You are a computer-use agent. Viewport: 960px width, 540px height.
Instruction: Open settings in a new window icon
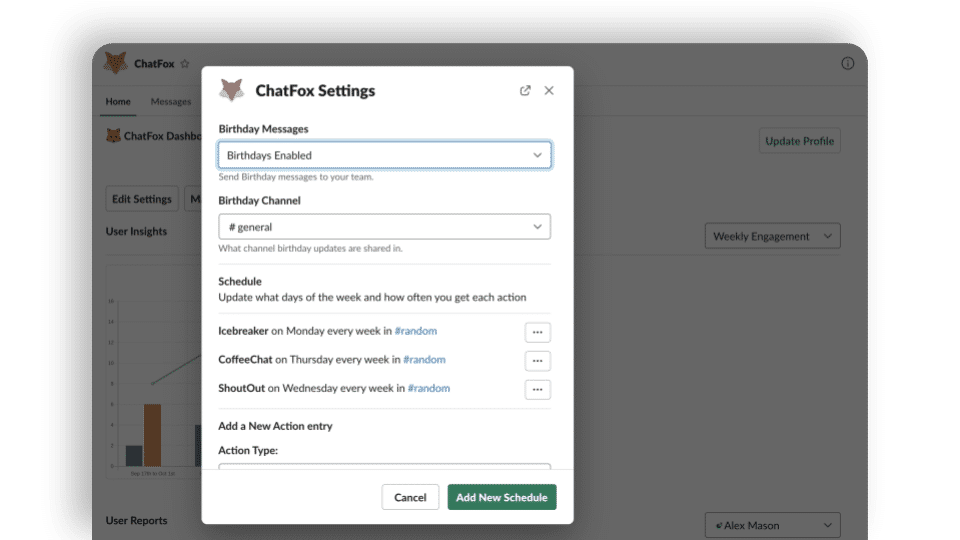click(525, 90)
